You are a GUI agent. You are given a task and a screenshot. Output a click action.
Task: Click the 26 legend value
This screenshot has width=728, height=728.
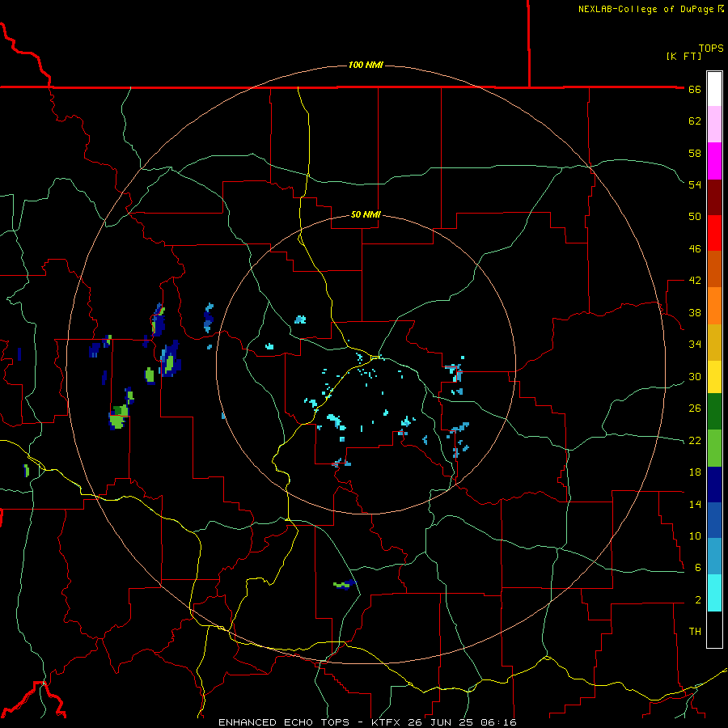[x=695, y=408]
